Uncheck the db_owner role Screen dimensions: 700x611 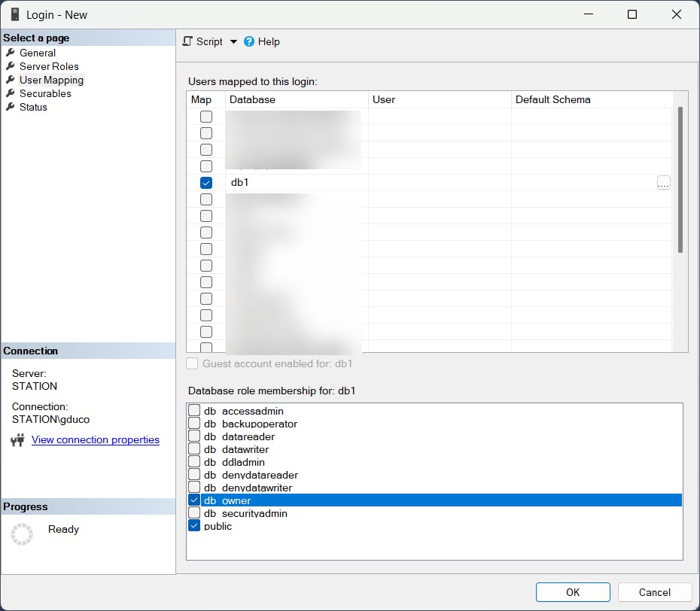tap(194, 500)
